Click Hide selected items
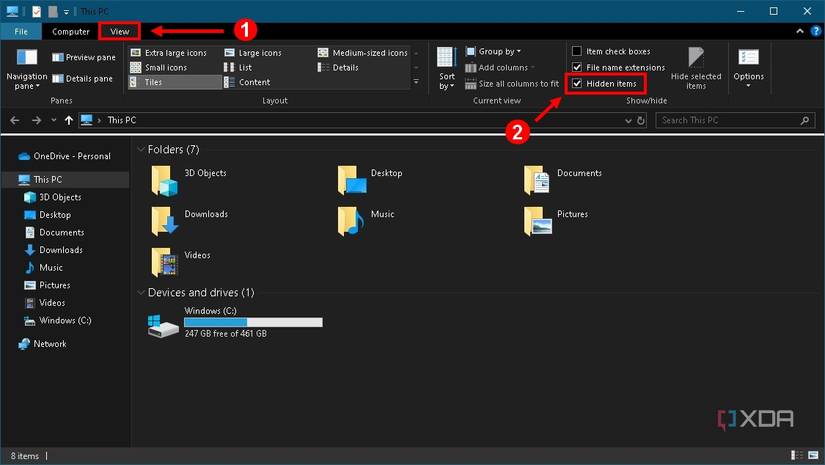The height and width of the screenshot is (465, 825). pyautogui.click(x=696, y=68)
